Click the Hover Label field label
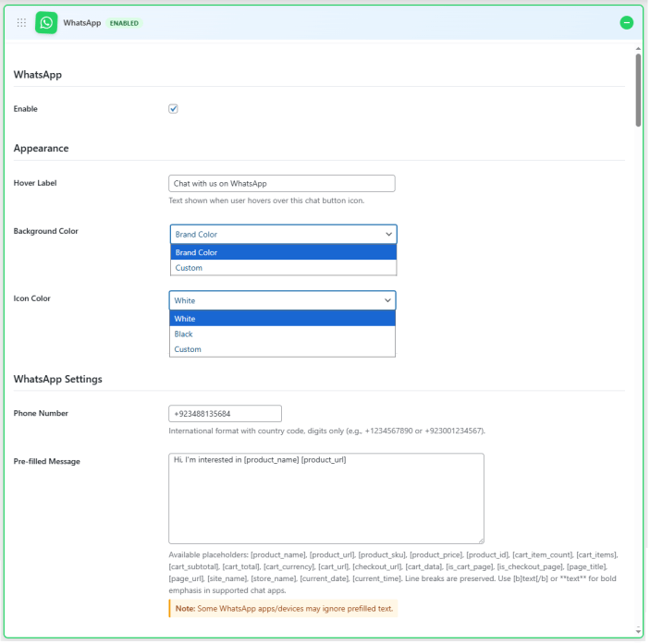The width and height of the screenshot is (650, 644). pyautogui.click(x=35, y=184)
